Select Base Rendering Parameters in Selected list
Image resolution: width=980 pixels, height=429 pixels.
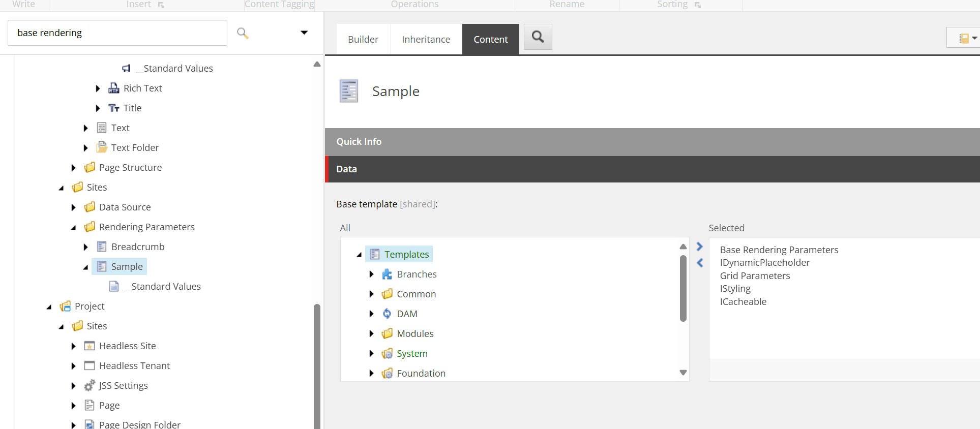pos(779,250)
